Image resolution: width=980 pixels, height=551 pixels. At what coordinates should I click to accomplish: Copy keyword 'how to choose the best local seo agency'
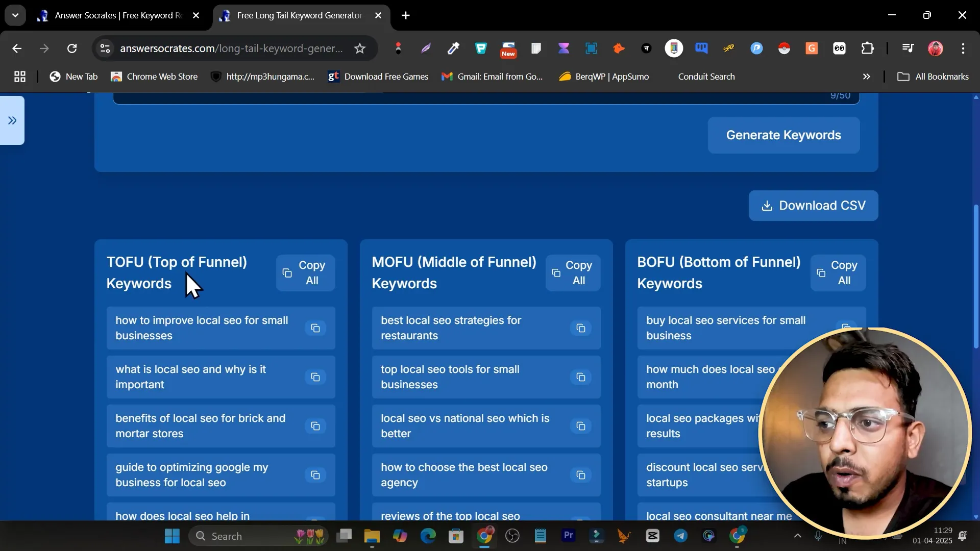coord(581,475)
